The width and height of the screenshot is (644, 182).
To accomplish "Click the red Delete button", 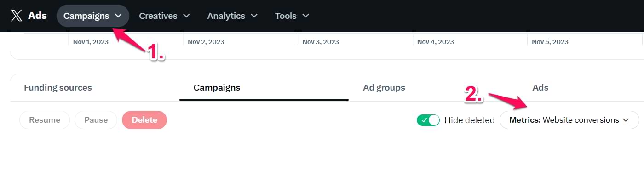I will point(144,120).
